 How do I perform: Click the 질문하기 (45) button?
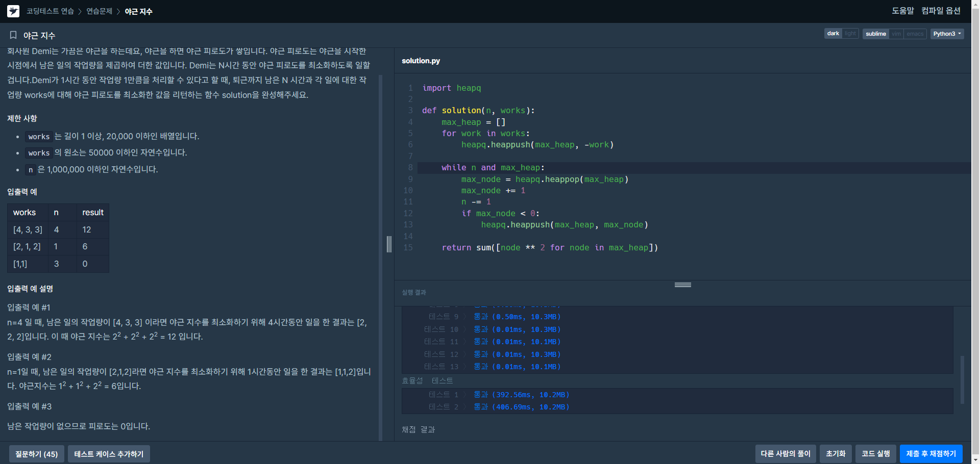(37, 454)
